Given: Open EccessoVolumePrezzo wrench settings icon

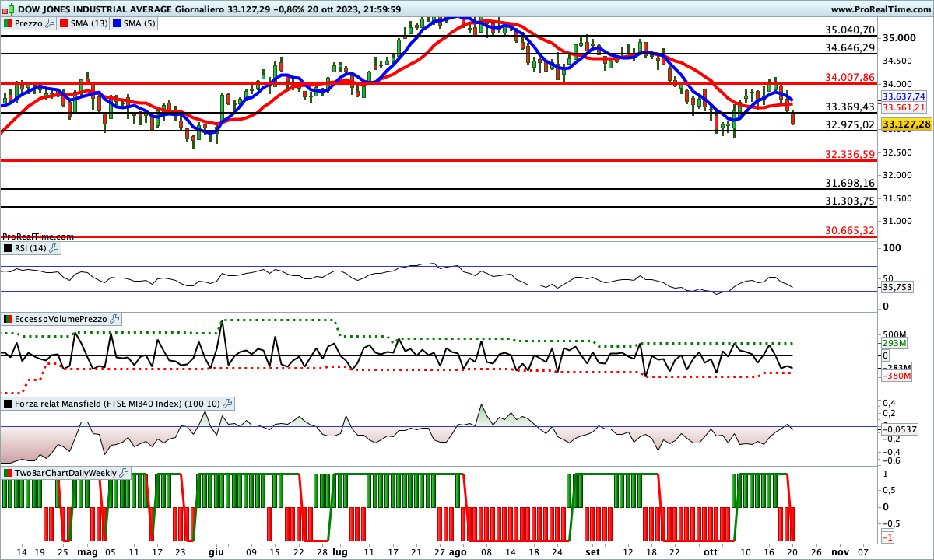Looking at the screenshot, I should 114,319.
